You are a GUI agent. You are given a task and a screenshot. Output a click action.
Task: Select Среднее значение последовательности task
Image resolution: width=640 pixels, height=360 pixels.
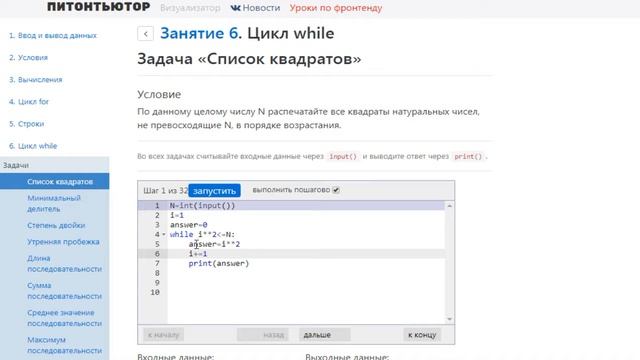coord(64,318)
